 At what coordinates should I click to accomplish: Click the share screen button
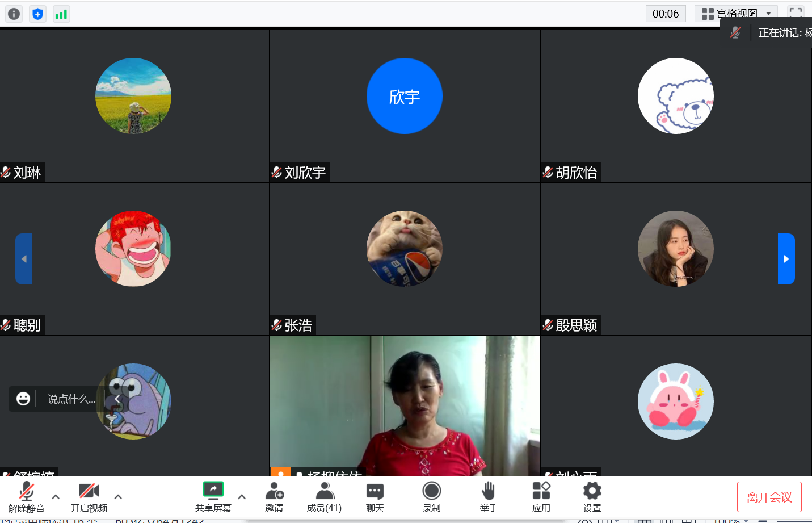point(213,497)
